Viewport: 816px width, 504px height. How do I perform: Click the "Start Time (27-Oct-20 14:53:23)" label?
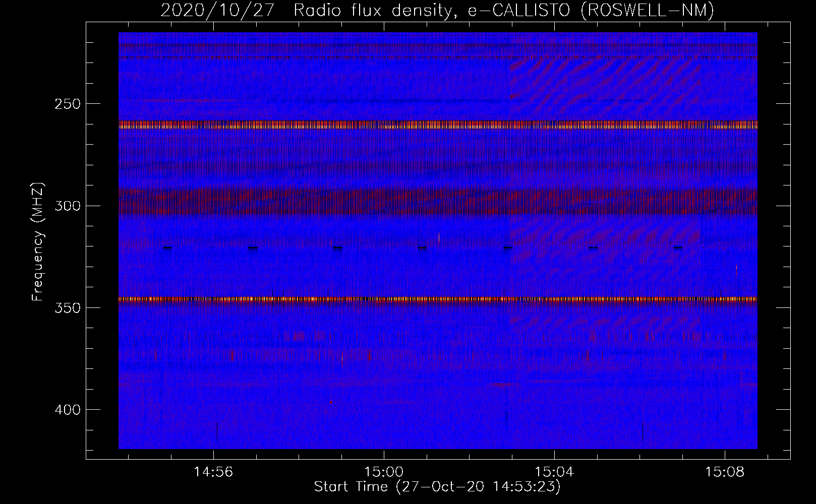click(x=437, y=487)
